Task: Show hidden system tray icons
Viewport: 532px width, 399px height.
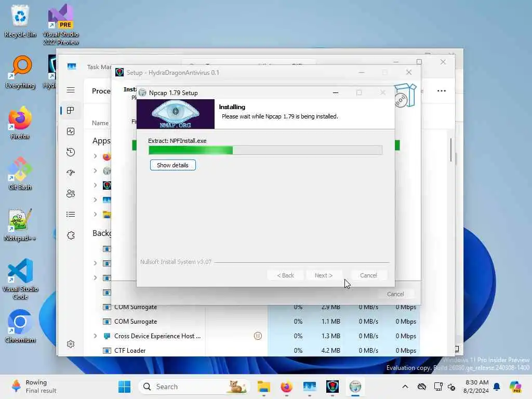Action: tap(405, 387)
